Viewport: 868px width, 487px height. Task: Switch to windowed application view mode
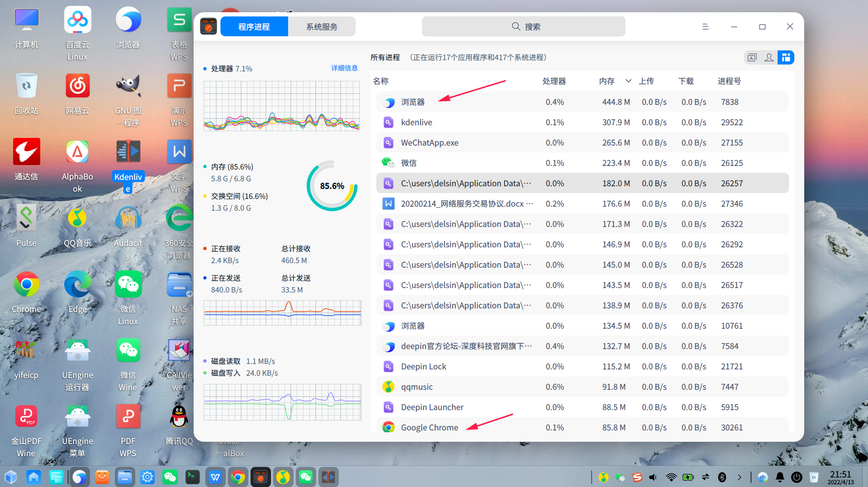752,57
